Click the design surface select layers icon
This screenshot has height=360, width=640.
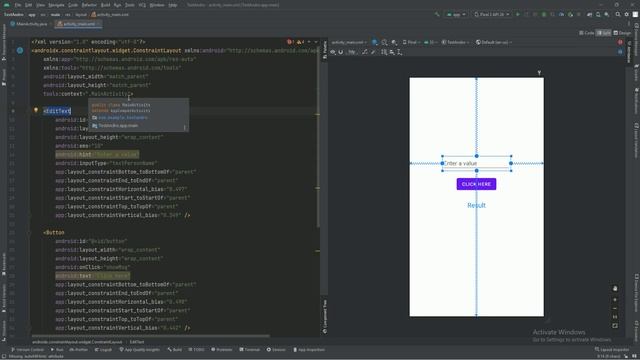[x=375, y=42]
